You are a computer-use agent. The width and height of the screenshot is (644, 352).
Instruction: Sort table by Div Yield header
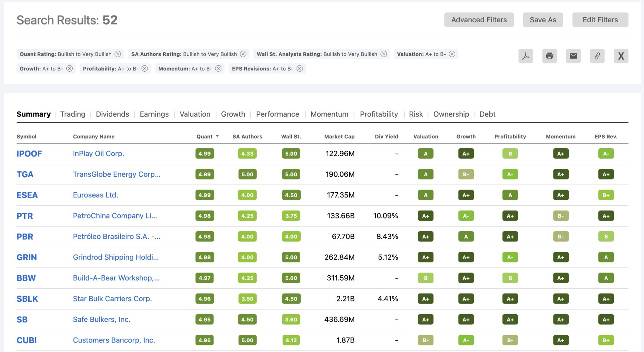[386, 136]
